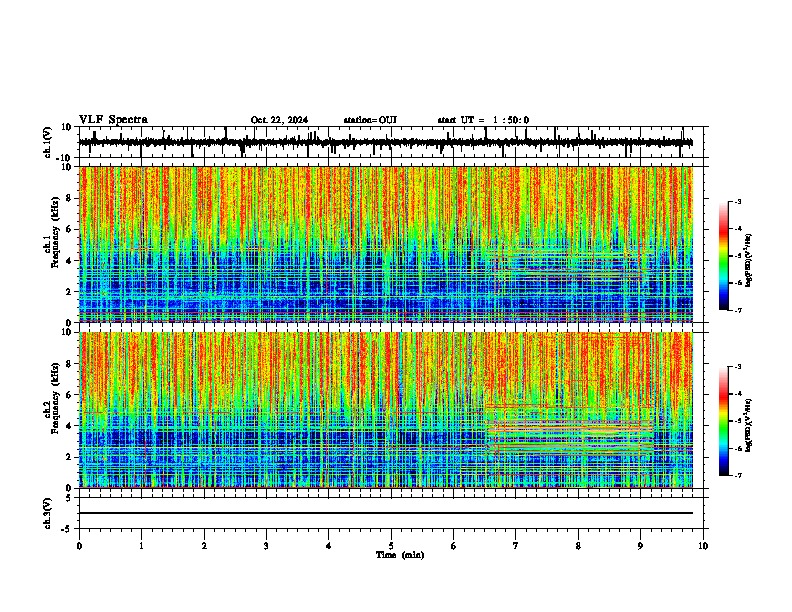Click the ch.1 spectrogram color scale bar
Image resolution: width=792 pixels, height=612 pixels.
[724, 256]
